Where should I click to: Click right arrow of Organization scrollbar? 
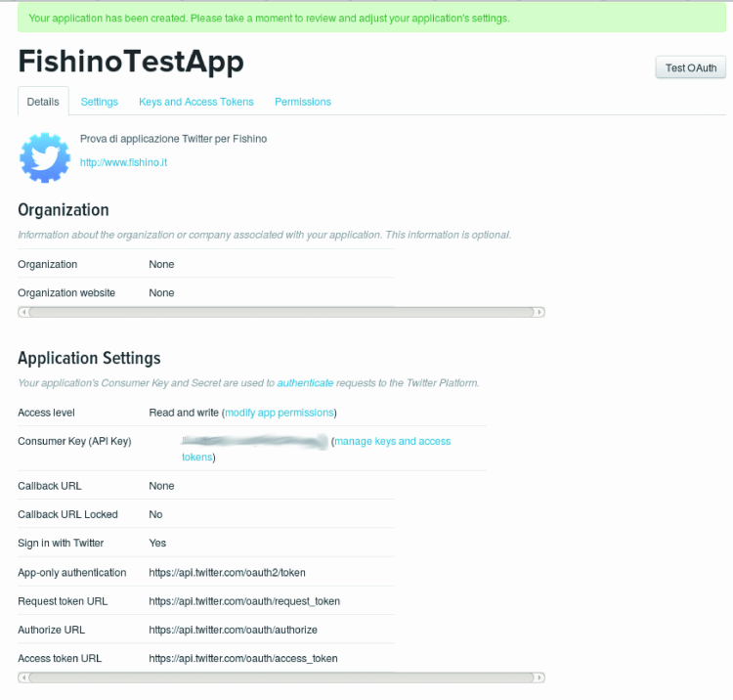click(x=539, y=312)
